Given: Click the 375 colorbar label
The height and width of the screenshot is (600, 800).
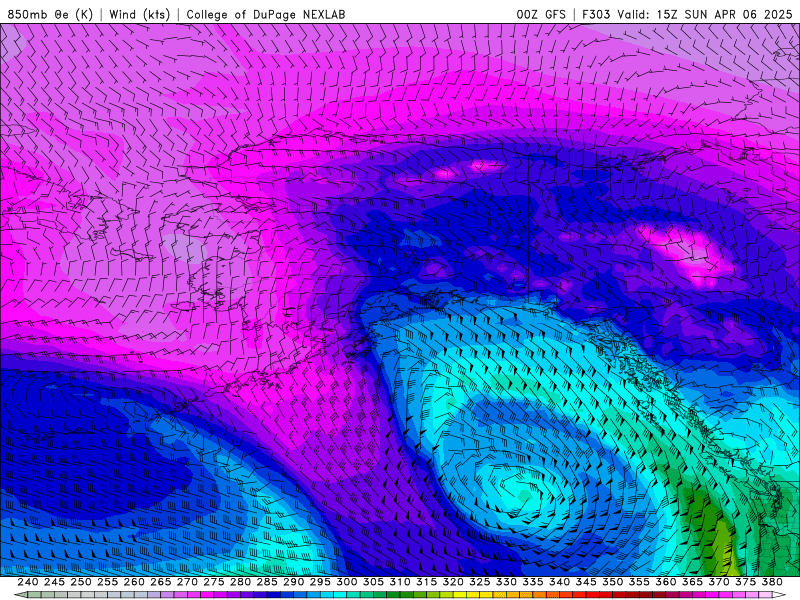Looking at the screenshot, I should click(x=745, y=582).
